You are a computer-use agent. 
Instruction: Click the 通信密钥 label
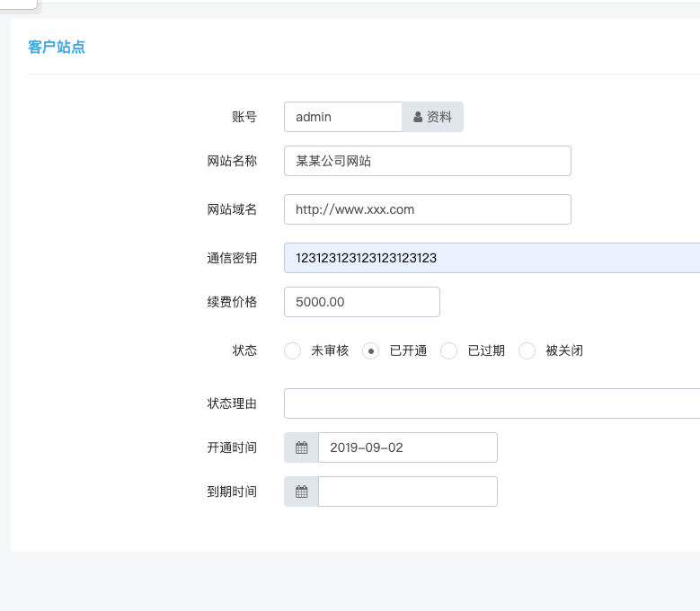(232, 258)
